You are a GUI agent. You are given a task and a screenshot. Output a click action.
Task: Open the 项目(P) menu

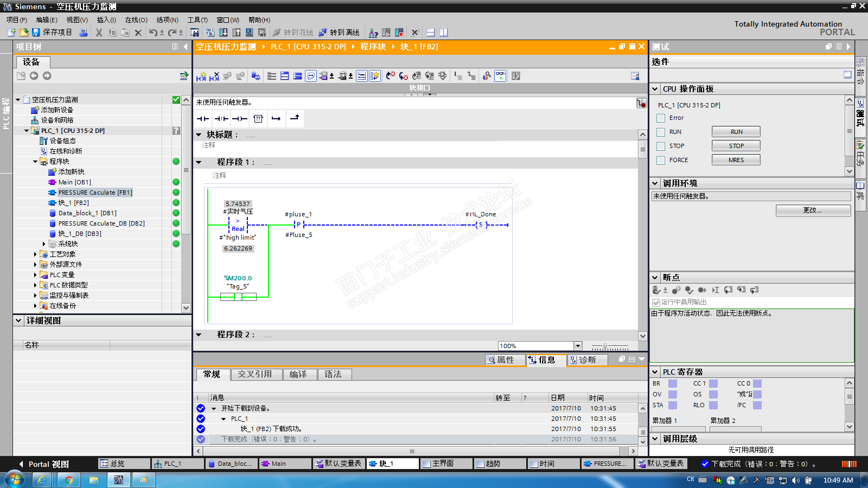pyautogui.click(x=17, y=20)
